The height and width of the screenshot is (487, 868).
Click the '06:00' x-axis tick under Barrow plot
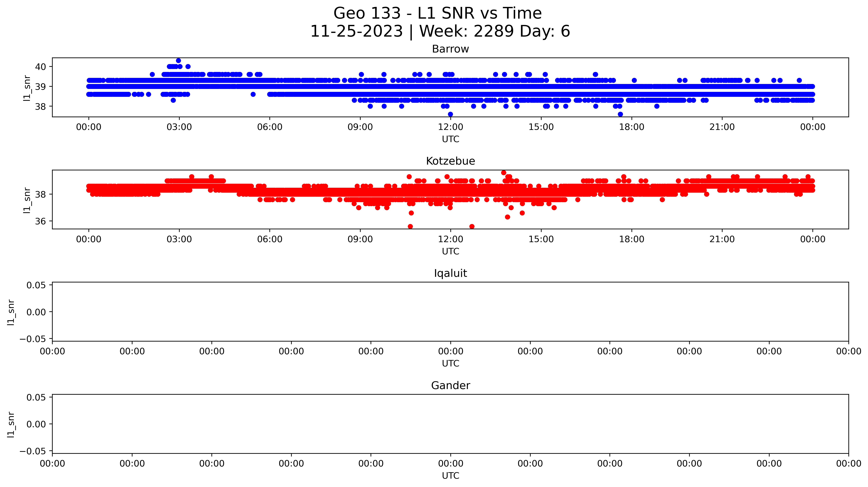pyautogui.click(x=270, y=127)
